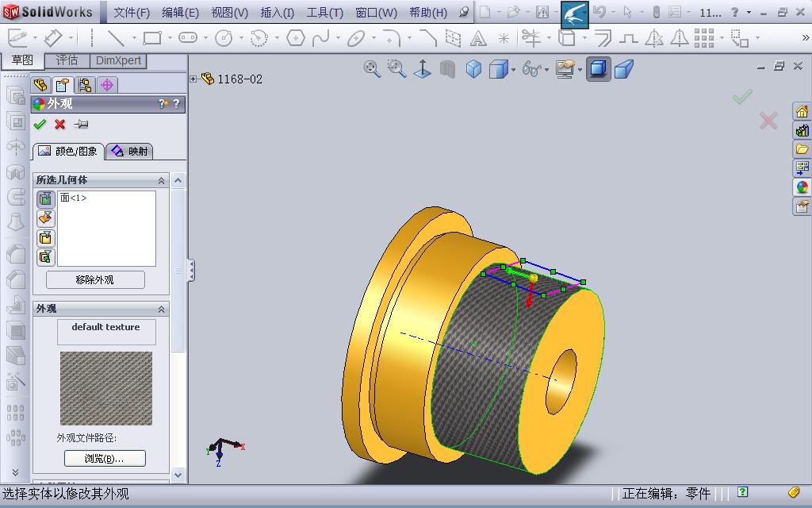Open the 编辑(E) menu
Screen dimensions: 812x508
point(180,13)
